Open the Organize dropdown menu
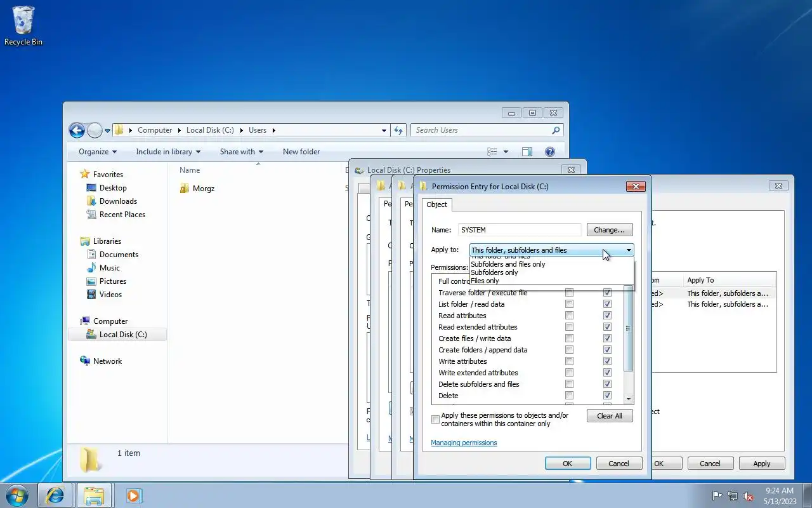 pyautogui.click(x=98, y=152)
